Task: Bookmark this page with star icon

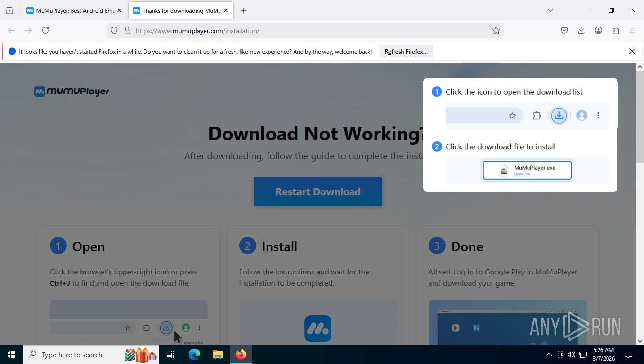Action: coord(496,30)
